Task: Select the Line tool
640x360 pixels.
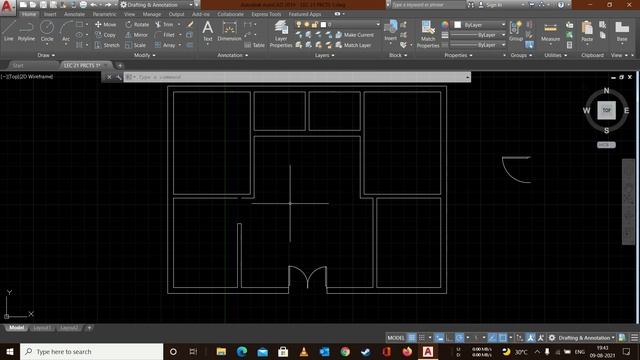Action: click(x=9, y=31)
